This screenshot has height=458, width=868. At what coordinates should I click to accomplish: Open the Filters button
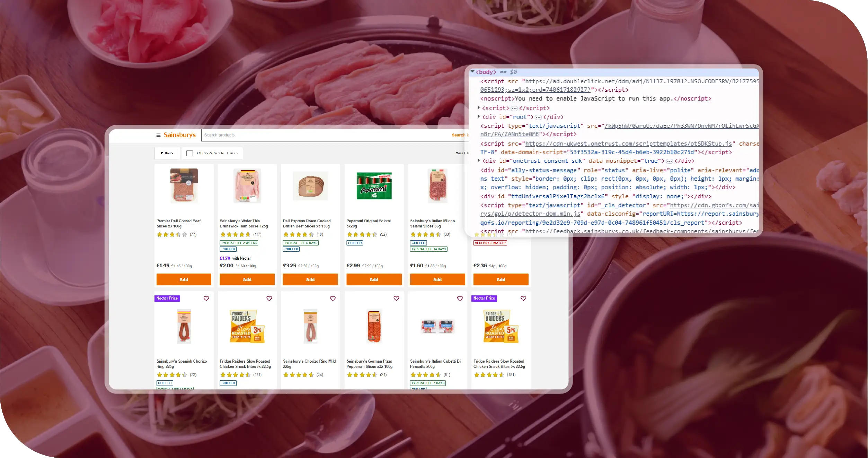click(167, 153)
